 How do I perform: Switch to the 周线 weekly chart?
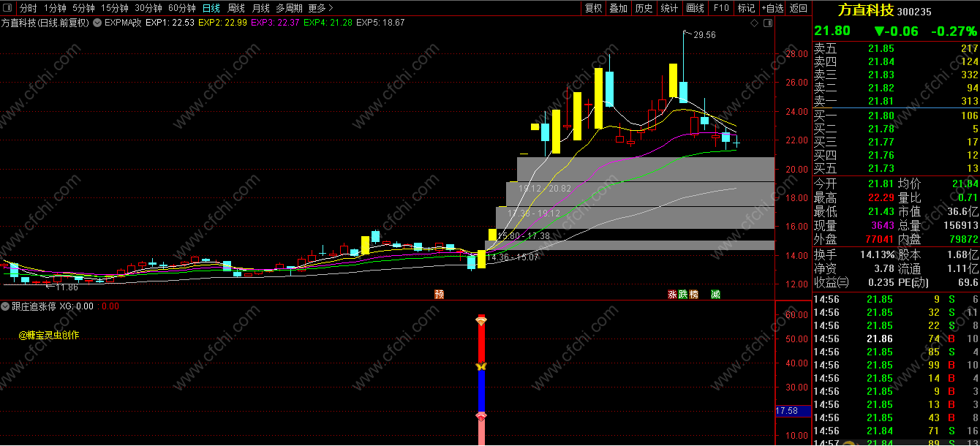click(x=236, y=8)
